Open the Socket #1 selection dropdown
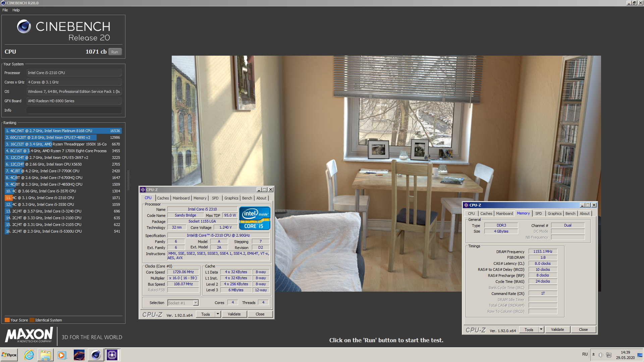This screenshot has height=362, width=644. (196, 303)
